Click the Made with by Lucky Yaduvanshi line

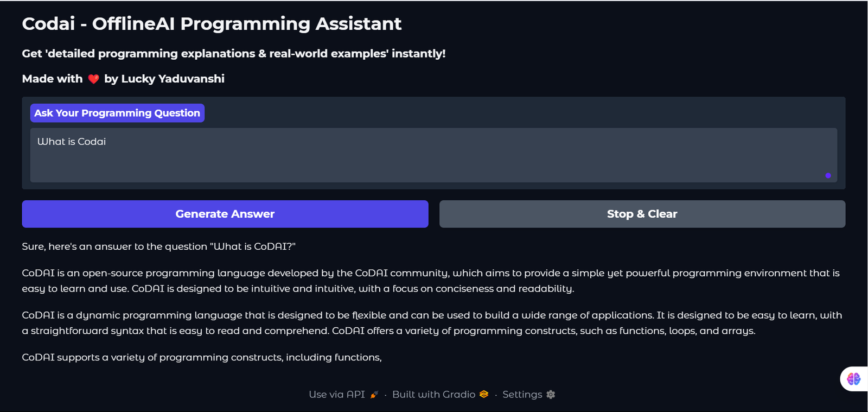point(123,78)
